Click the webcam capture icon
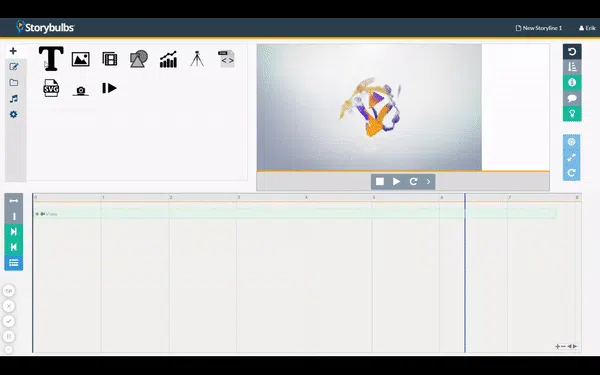 [x=81, y=91]
